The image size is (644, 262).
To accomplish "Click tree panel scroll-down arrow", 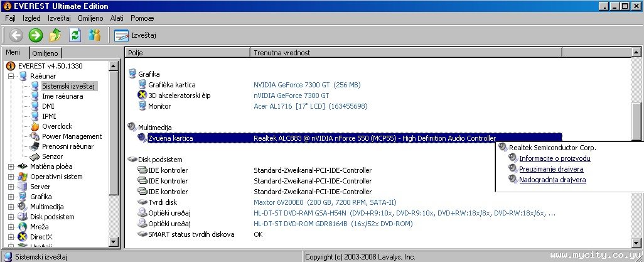I will (114, 242).
